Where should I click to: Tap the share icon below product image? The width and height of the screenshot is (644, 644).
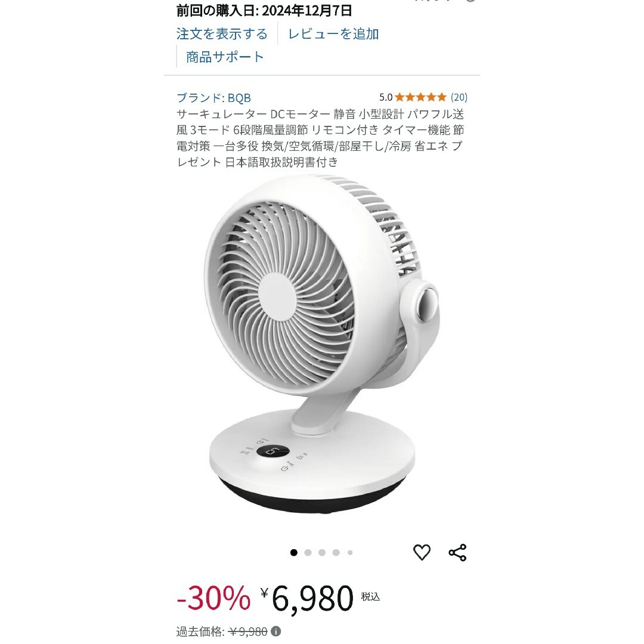point(457,552)
